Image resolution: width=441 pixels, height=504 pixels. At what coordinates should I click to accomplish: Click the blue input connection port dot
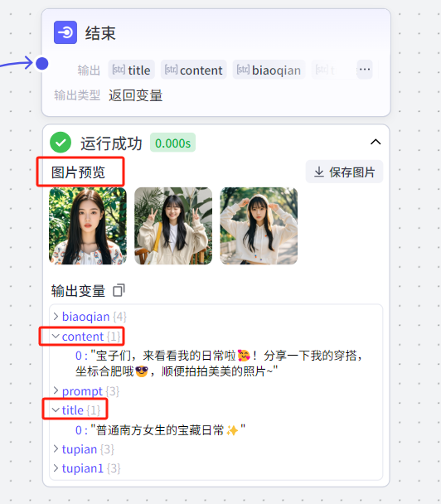tap(42, 63)
